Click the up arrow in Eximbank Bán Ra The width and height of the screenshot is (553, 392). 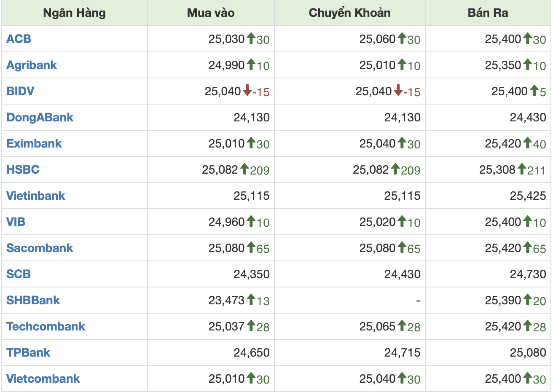(x=527, y=143)
